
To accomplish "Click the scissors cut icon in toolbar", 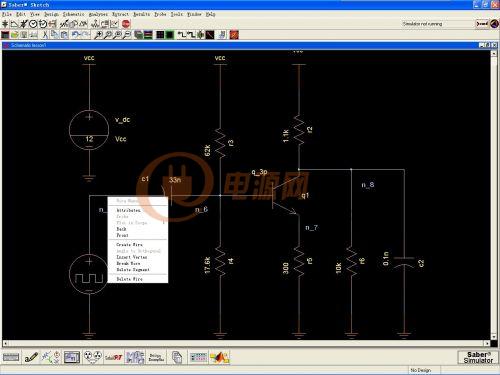I will [45, 35].
